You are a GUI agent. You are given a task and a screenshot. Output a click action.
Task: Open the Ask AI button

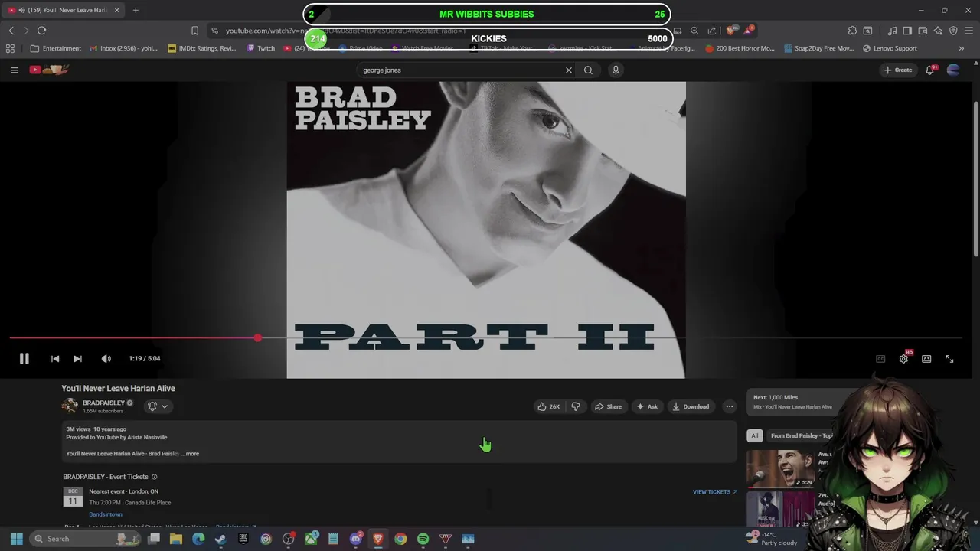pos(647,406)
